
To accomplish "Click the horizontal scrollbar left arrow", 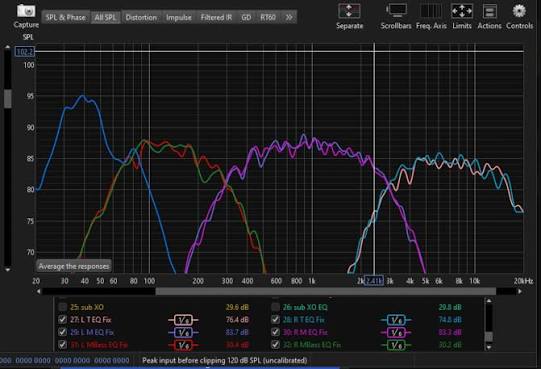I will click(39, 292).
